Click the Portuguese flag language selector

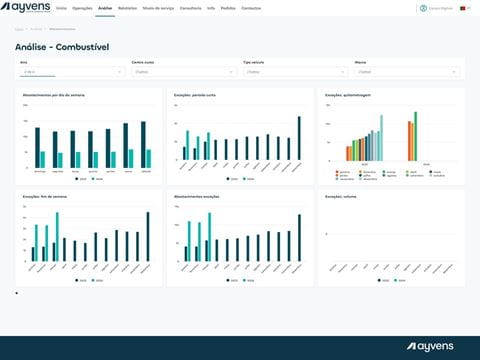tap(463, 8)
